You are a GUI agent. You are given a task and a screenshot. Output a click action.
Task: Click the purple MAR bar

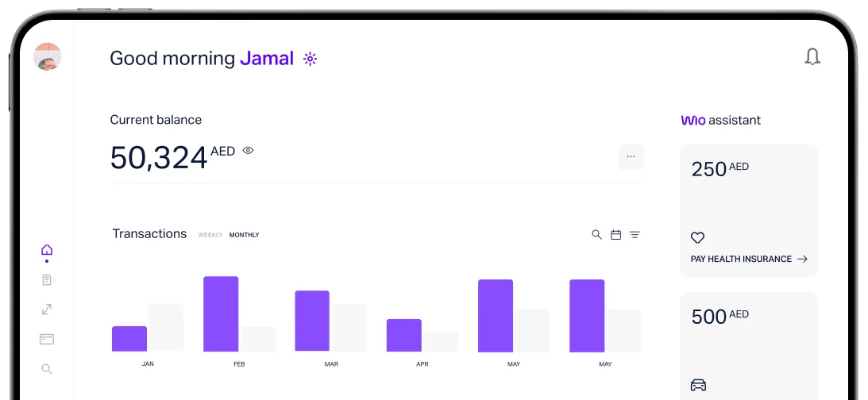(x=312, y=321)
